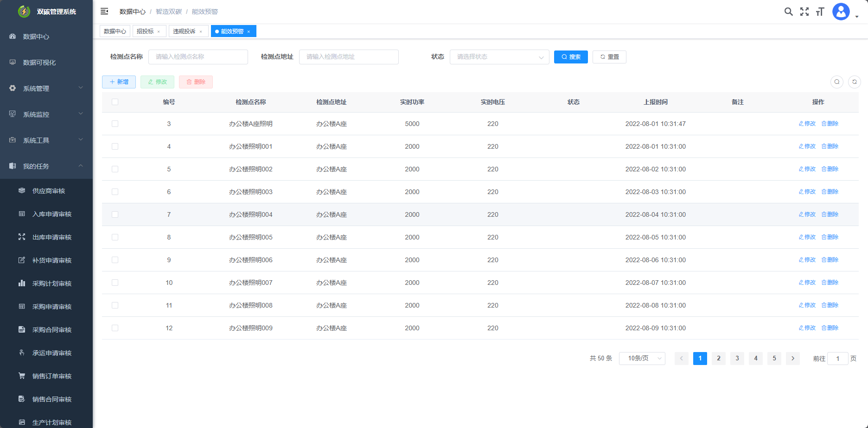Image resolution: width=868 pixels, height=428 pixels.
Task: Click the blue 搜索 button
Action: coord(571,57)
